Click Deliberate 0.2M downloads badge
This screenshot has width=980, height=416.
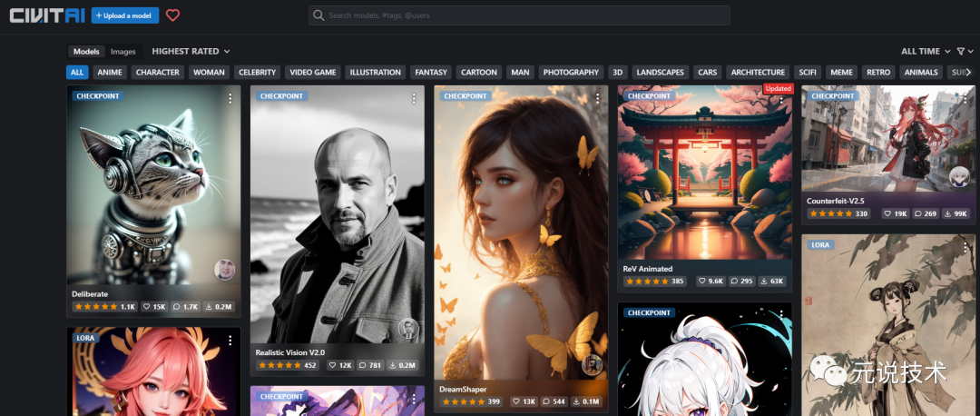coord(219,307)
